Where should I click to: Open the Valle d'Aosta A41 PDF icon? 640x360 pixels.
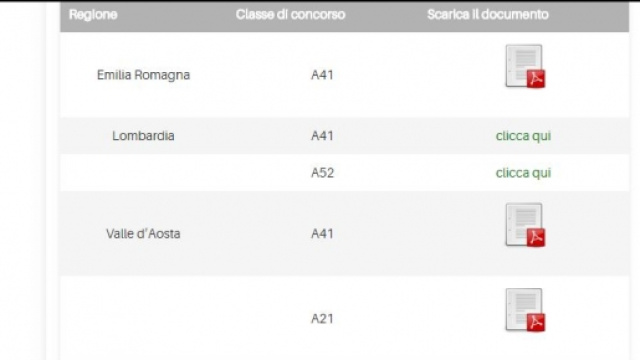click(525, 225)
